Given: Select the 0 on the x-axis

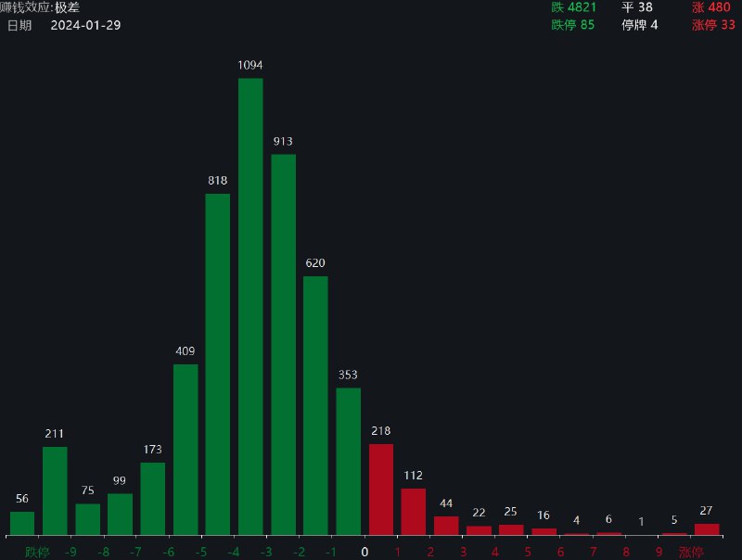Looking at the screenshot, I should (x=365, y=550).
